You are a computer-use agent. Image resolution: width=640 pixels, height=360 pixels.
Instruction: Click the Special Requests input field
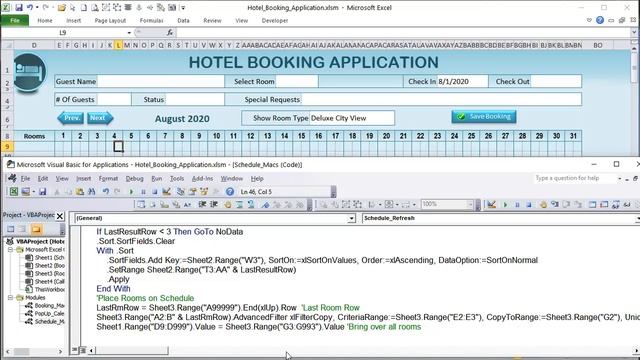tap(441, 99)
